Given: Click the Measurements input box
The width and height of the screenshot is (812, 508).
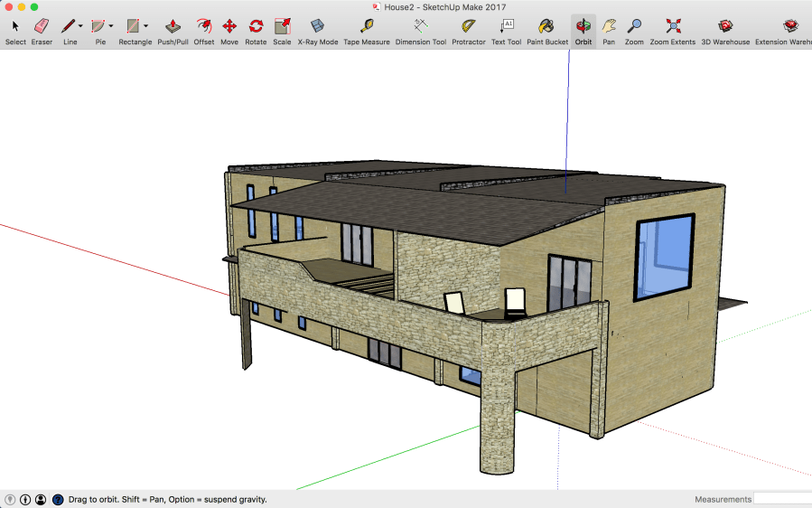Looking at the screenshot, I should coord(782,499).
